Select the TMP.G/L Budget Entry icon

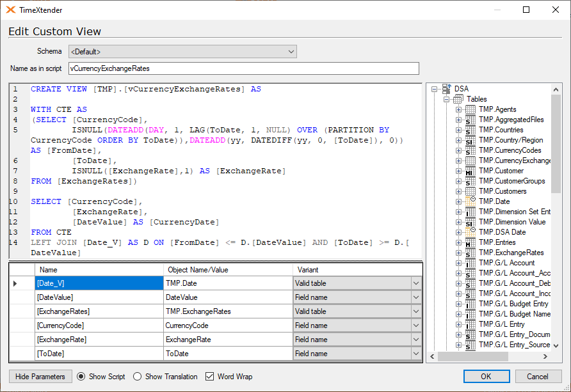point(470,304)
